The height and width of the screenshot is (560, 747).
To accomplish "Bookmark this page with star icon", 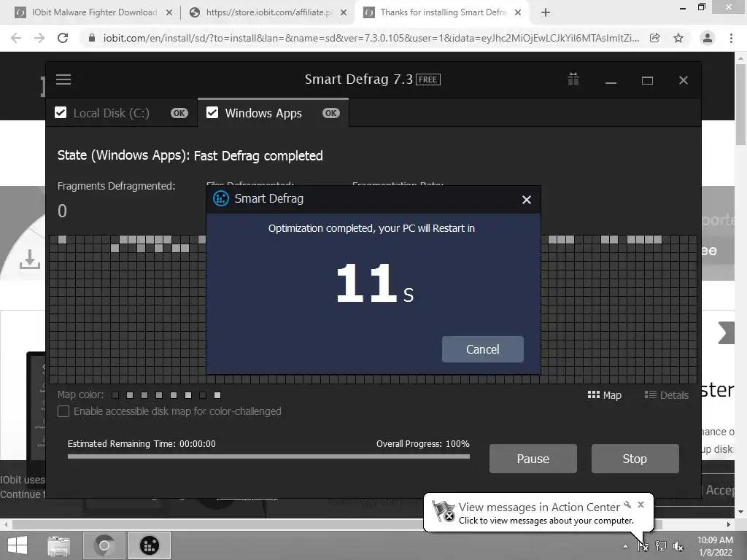I will coord(678,38).
